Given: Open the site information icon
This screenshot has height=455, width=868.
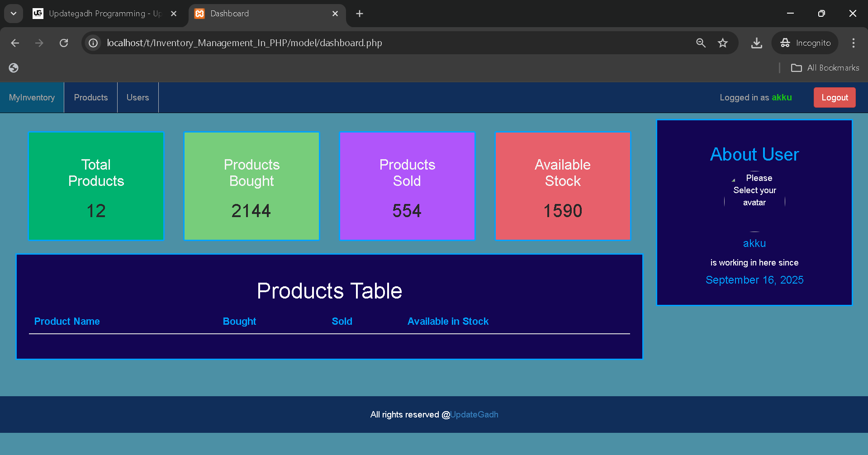Looking at the screenshot, I should pyautogui.click(x=93, y=43).
